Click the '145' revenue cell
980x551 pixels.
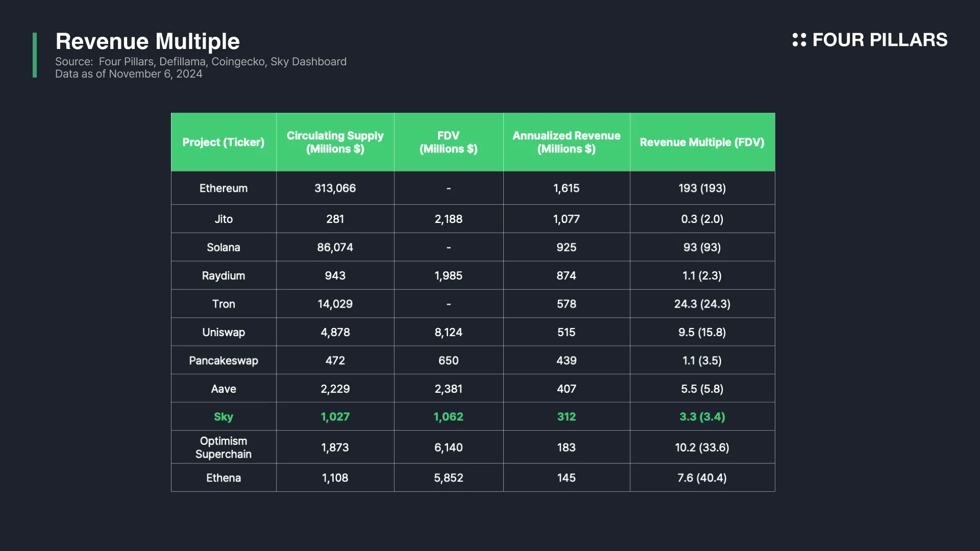coord(567,478)
